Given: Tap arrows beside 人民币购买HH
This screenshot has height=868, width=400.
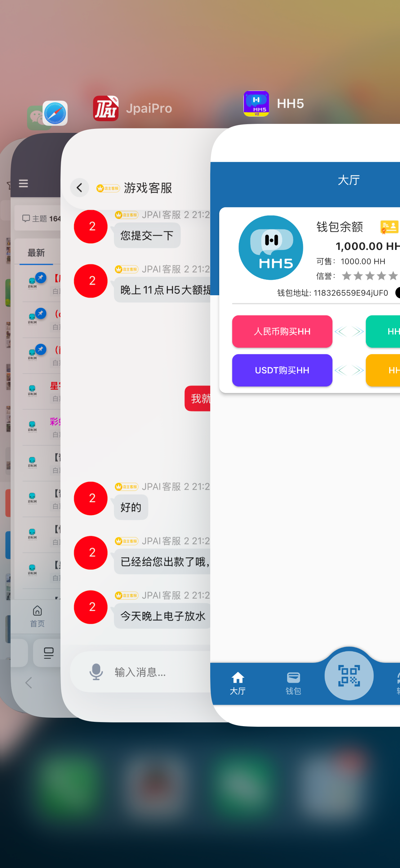Looking at the screenshot, I should pos(349,332).
